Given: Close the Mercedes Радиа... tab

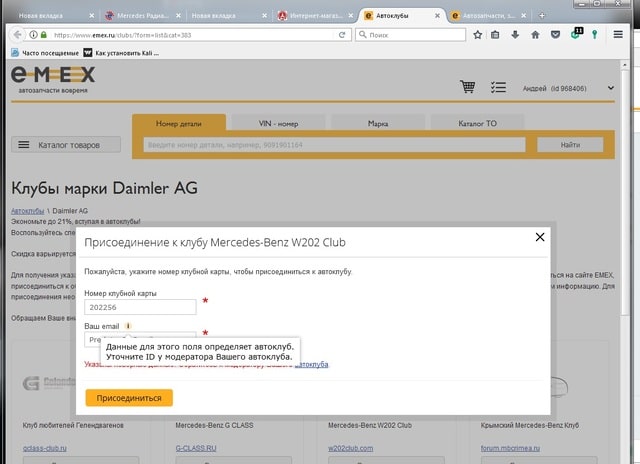Looking at the screenshot, I should pos(178,16).
